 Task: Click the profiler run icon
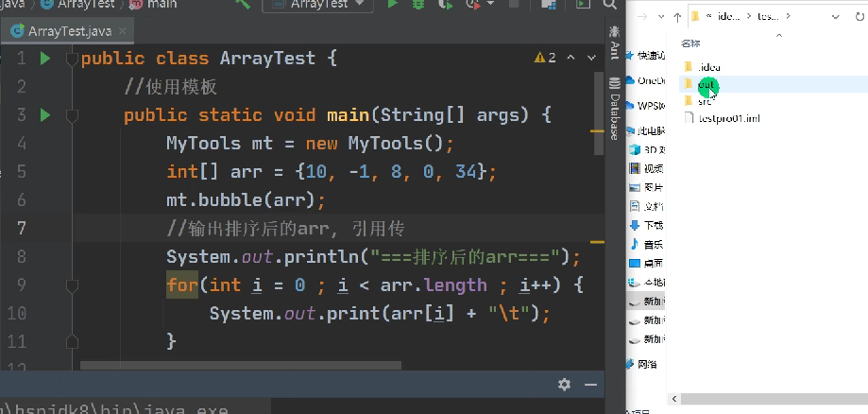[473, 5]
